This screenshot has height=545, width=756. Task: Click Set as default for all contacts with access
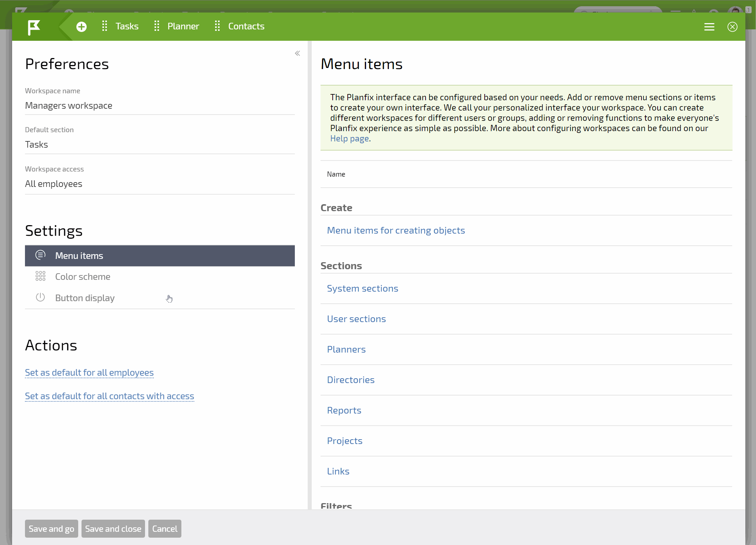109,396
